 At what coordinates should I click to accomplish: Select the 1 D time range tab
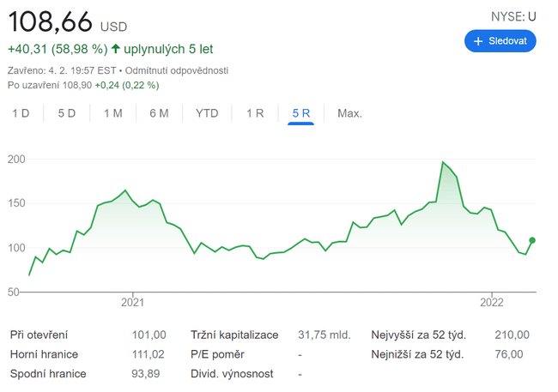click(21, 113)
